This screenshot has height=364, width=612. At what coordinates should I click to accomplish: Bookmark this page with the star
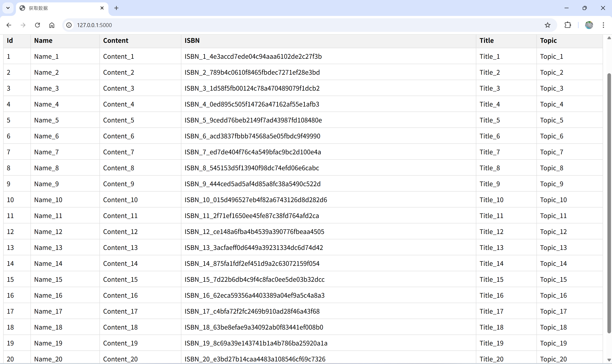pos(547,25)
